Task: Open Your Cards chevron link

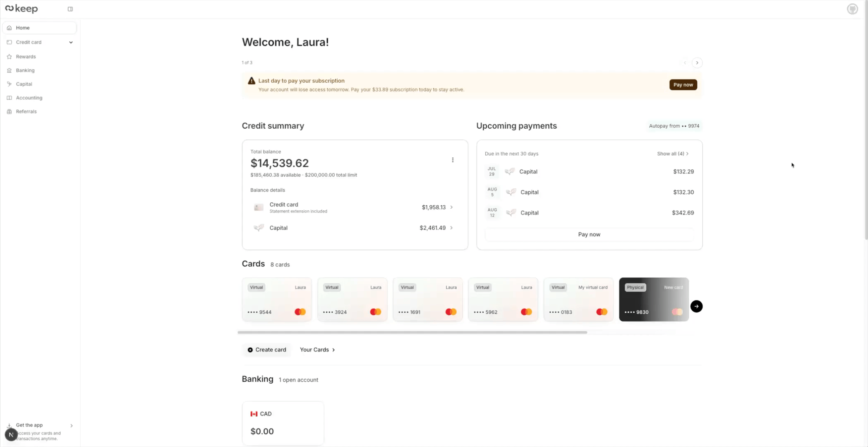Action: click(317, 350)
